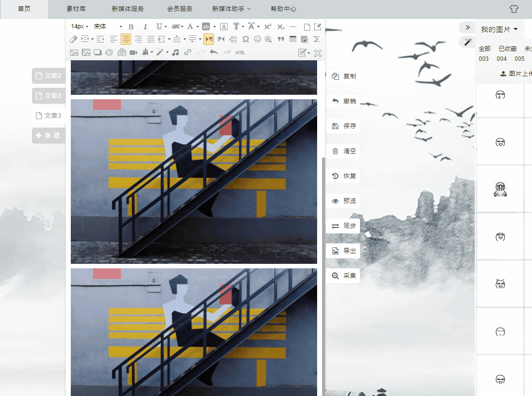Click the 同步 button
Image resolution: width=532 pixels, height=396 pixels.
point(343,226)
